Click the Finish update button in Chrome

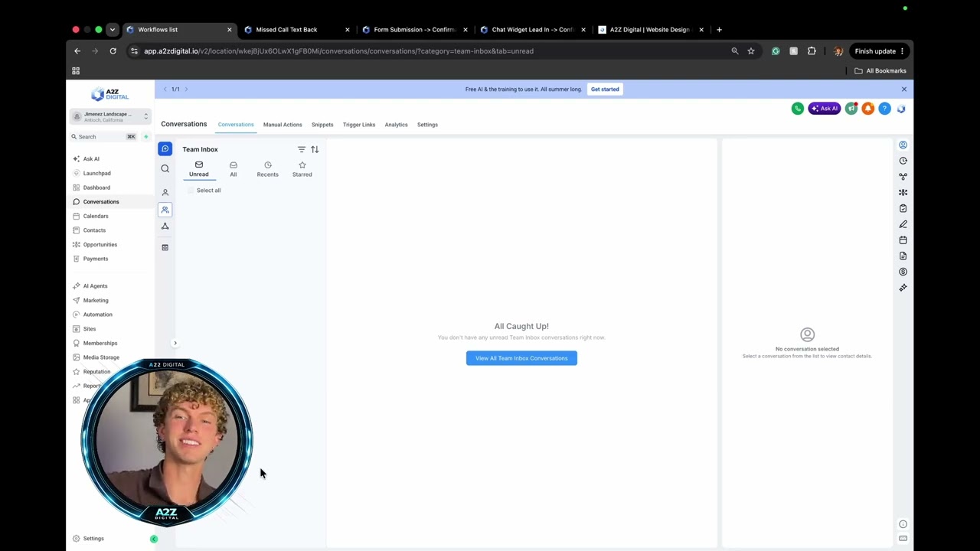pyautogui.click(x=880, y=51)
